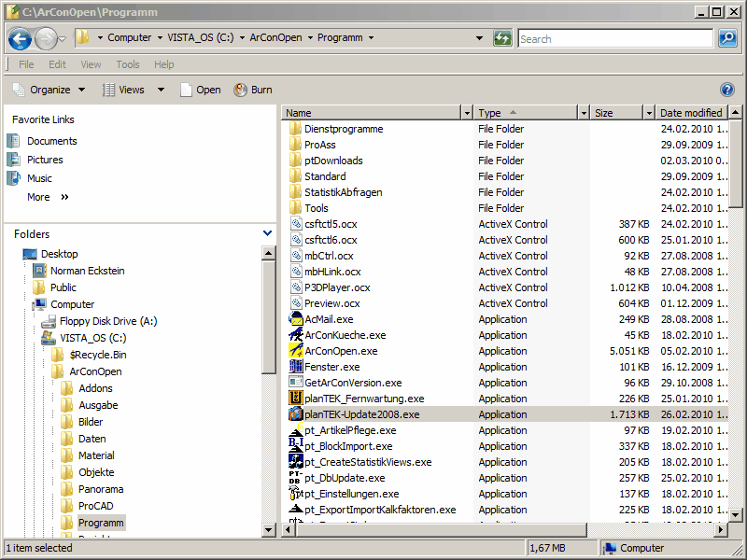Click the Help question mark icon

pos(727,90)
